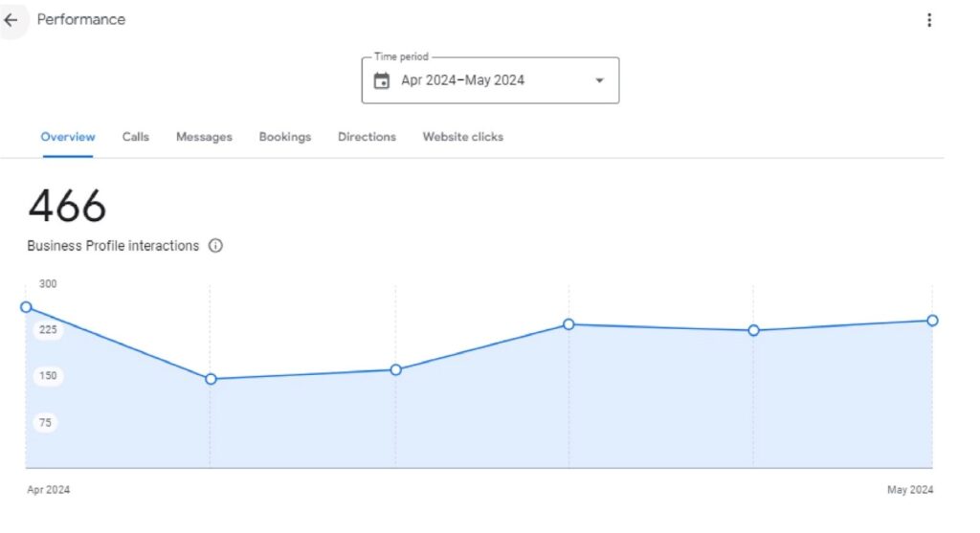This screenshot has width=980, height=533.
Task: Switch to the Overview tab
Action: point(68,137)
